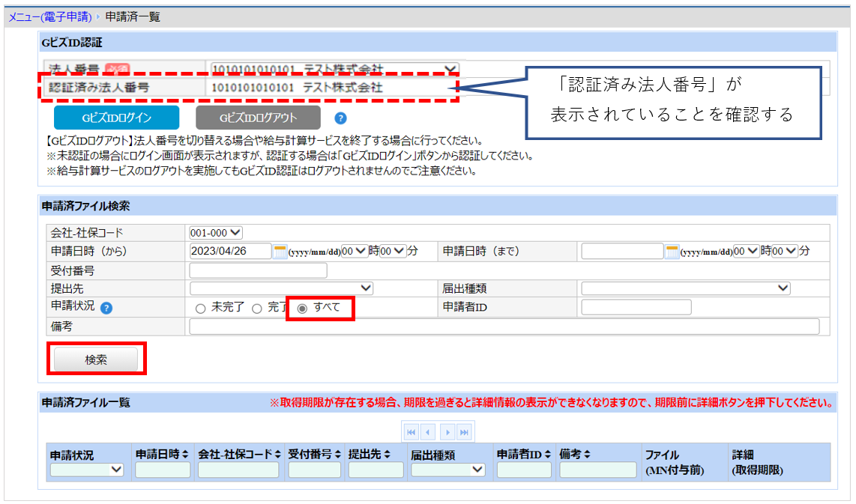Open hour dropdown for 申請日時（まで）
The height and width of the screenshot is (504, 856).
(x=747, y=252)
